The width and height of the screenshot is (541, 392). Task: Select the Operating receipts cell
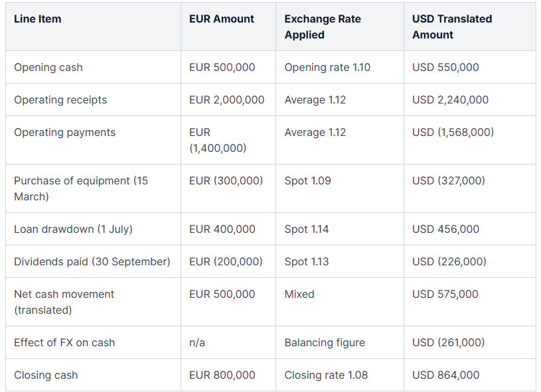[x=60, y=99]
